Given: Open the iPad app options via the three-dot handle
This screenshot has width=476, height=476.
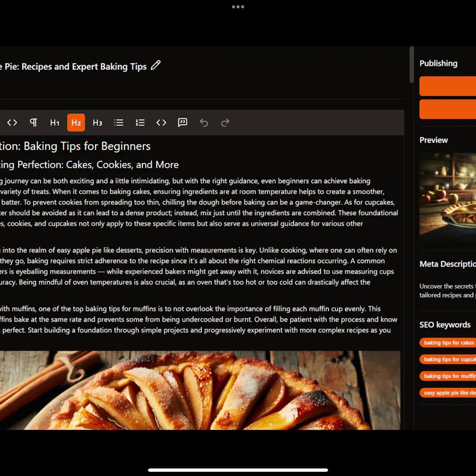Looking at the screenshot, I should tap(238, 7).
